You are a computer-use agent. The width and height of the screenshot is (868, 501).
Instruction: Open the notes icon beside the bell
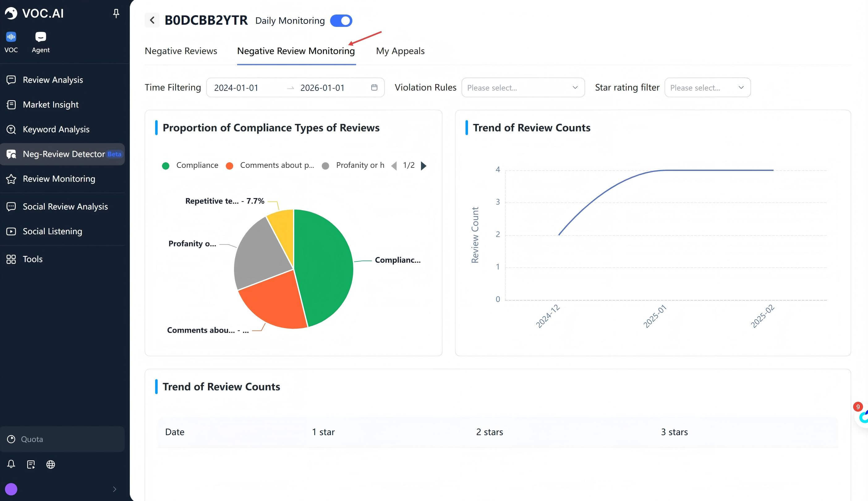pos(31,465)
